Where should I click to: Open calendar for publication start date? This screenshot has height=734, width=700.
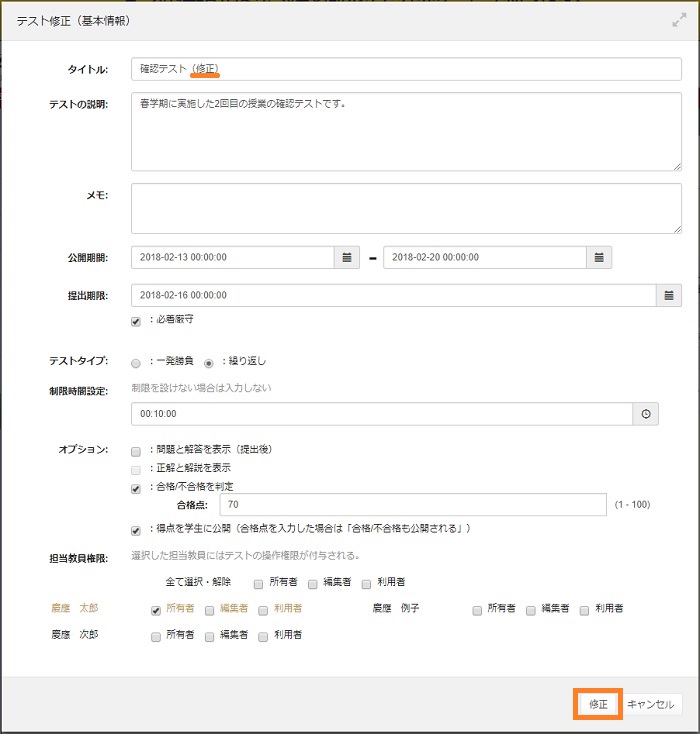click(x=347, y=257)
